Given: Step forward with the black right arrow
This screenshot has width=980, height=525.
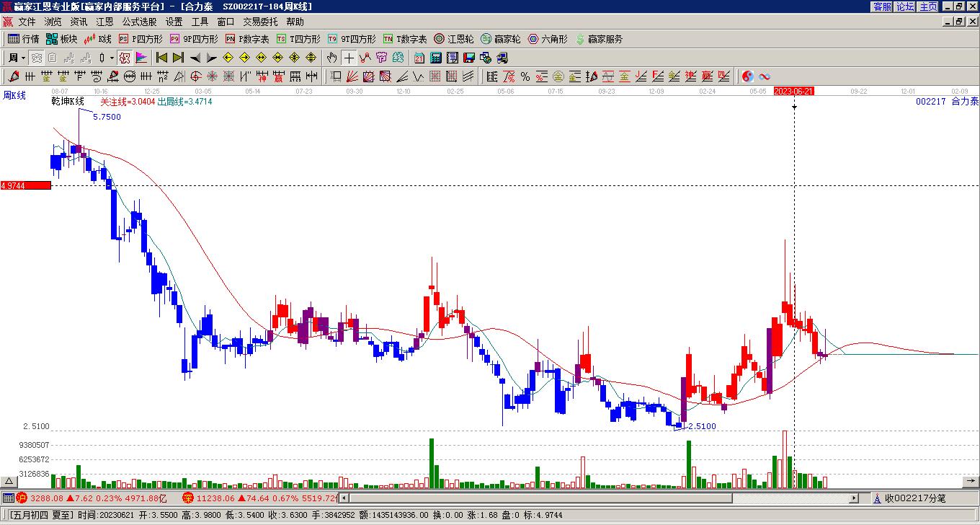Looking at the screenshot, I should [x=211, y=58].
